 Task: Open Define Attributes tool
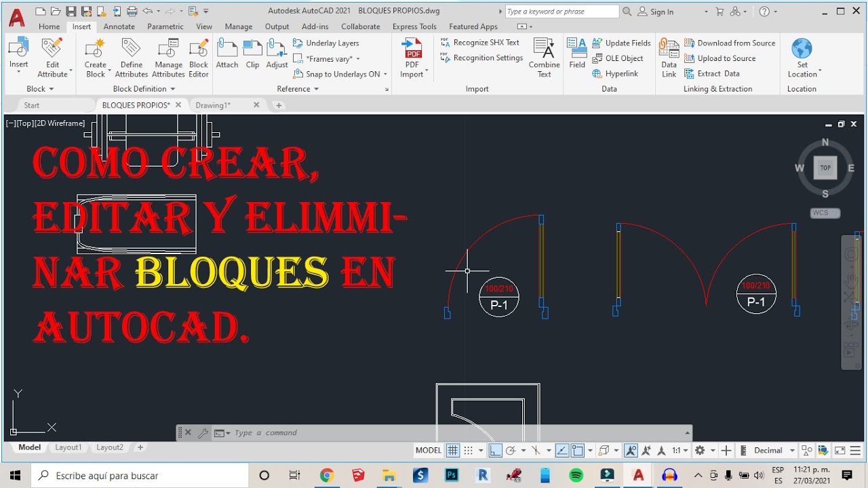click(131, 58)
